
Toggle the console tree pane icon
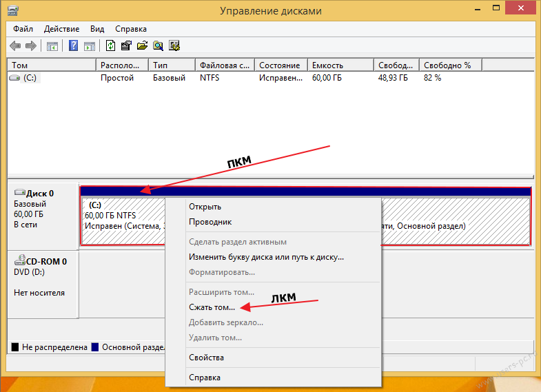tap(52, 46)
